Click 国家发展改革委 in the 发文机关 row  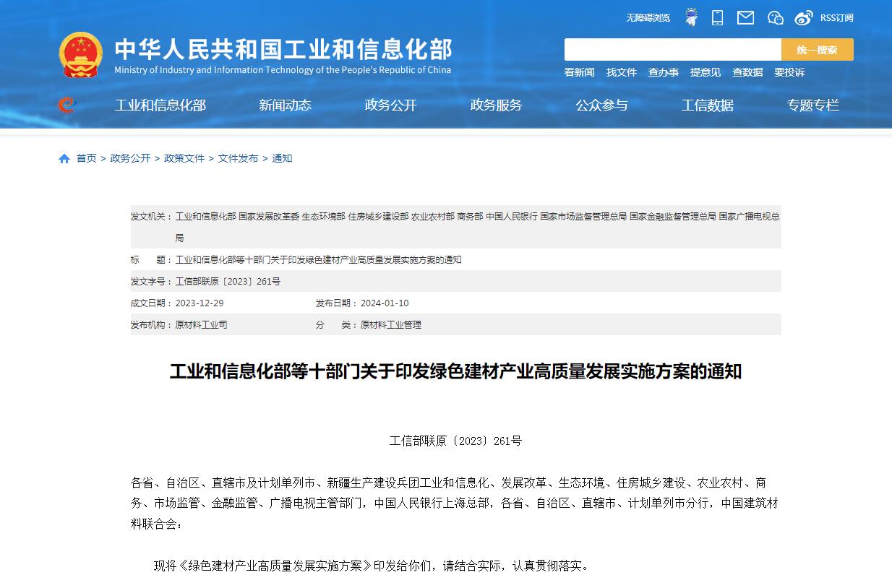pyautogui.click(x=269, y=216)
